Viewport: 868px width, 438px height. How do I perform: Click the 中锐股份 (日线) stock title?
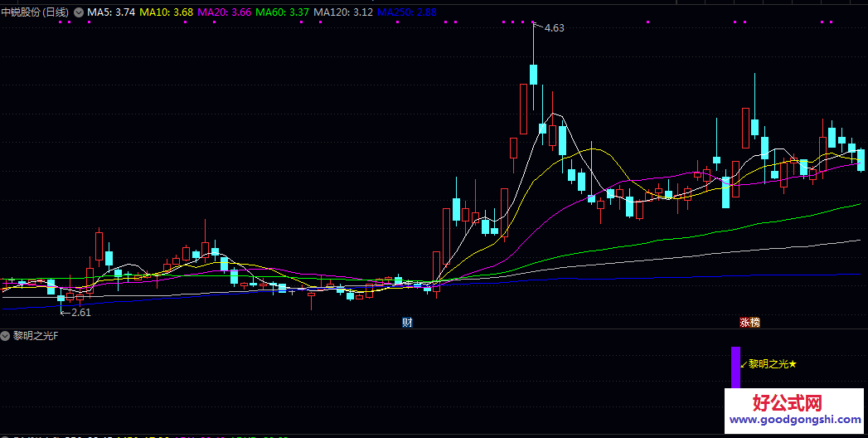pos(36,12)
